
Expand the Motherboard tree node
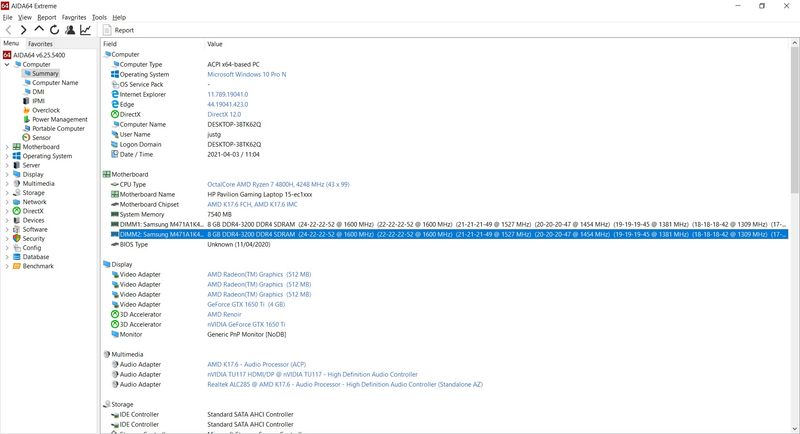[7, 147]
